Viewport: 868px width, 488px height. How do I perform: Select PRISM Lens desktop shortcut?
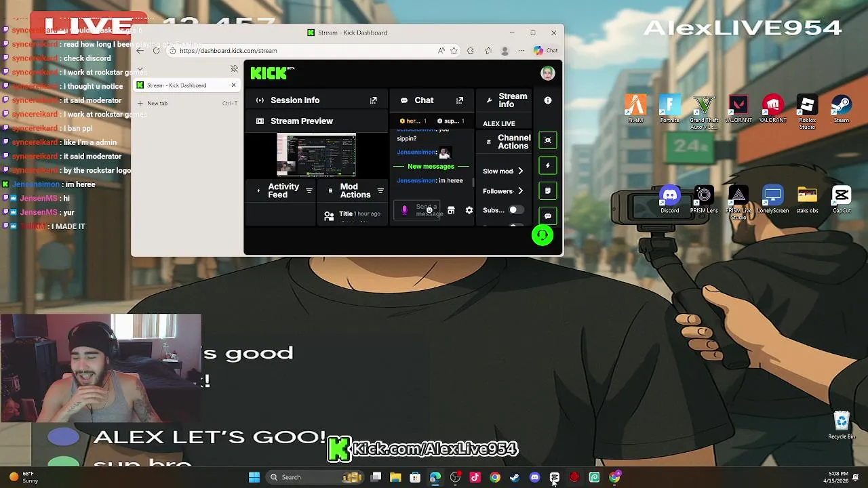tap(704, 200)
